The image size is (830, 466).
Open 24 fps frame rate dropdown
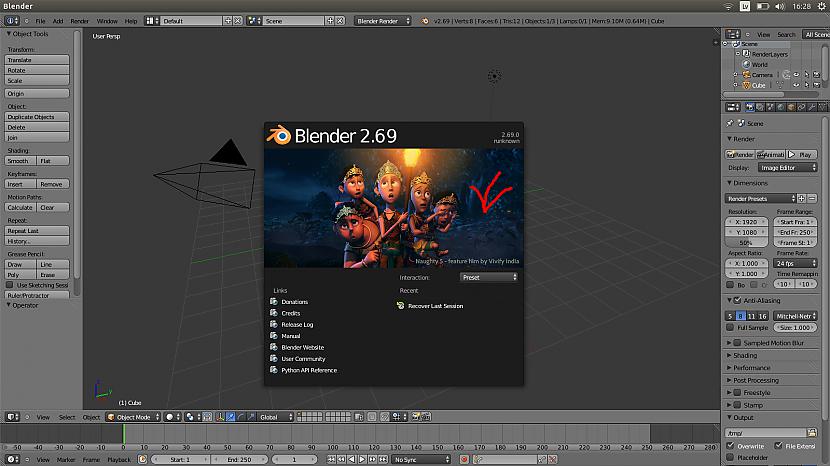(x=796, y=263)
